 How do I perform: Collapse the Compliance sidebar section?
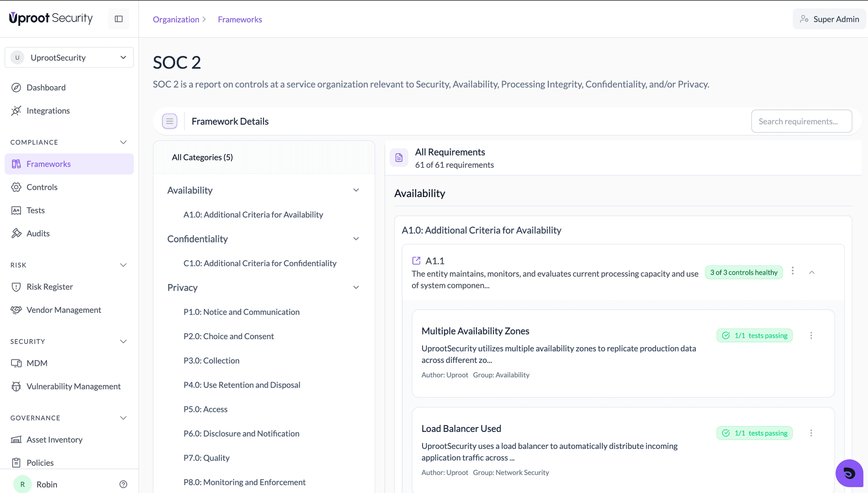tap(123, 142)
